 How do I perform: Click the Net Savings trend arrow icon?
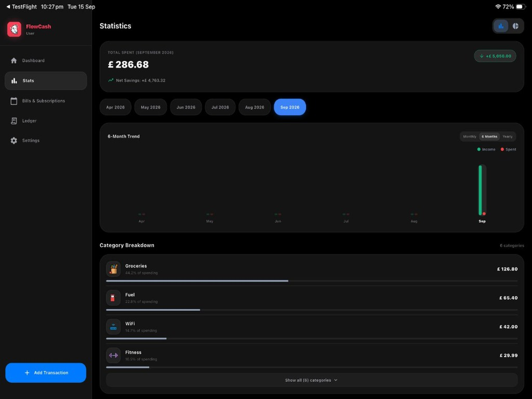(111, 80)
